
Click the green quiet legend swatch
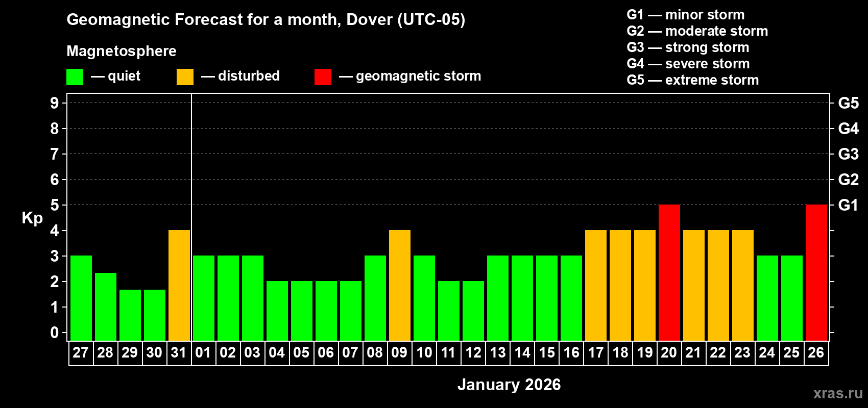75,77
